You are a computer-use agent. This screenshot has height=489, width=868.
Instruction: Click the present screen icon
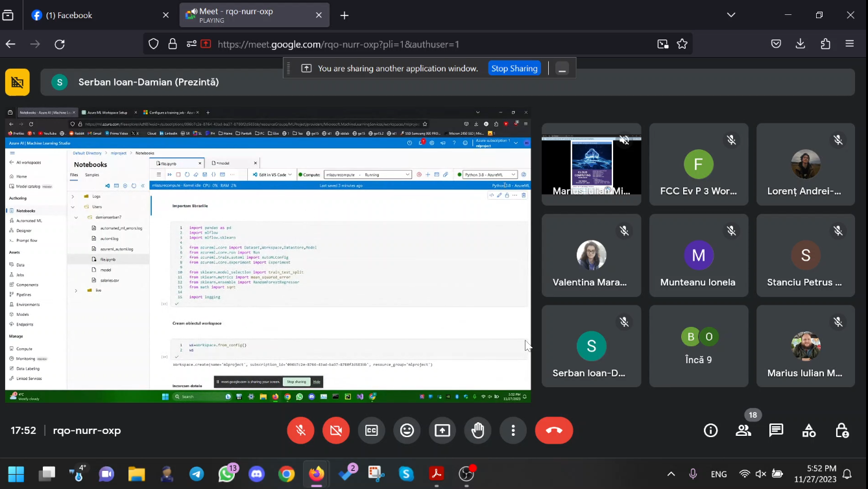click(x=442, y=431)
